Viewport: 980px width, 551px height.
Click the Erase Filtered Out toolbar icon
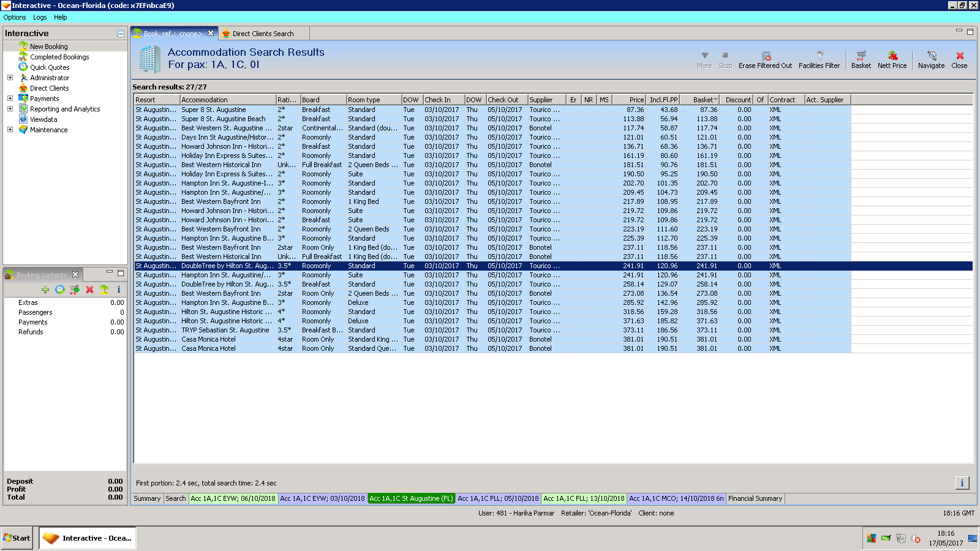(x=766, y=56)
